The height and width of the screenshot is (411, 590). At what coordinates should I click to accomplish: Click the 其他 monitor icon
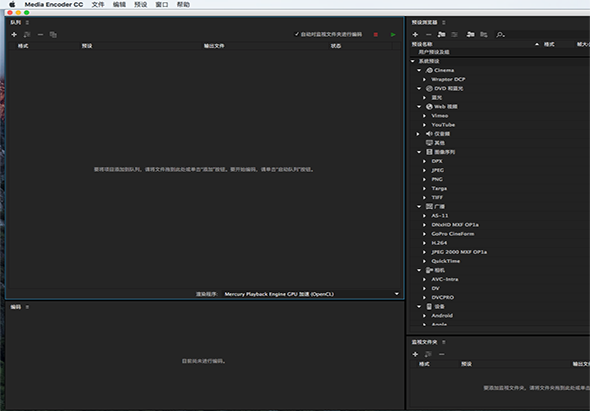(x=429, y=143)
